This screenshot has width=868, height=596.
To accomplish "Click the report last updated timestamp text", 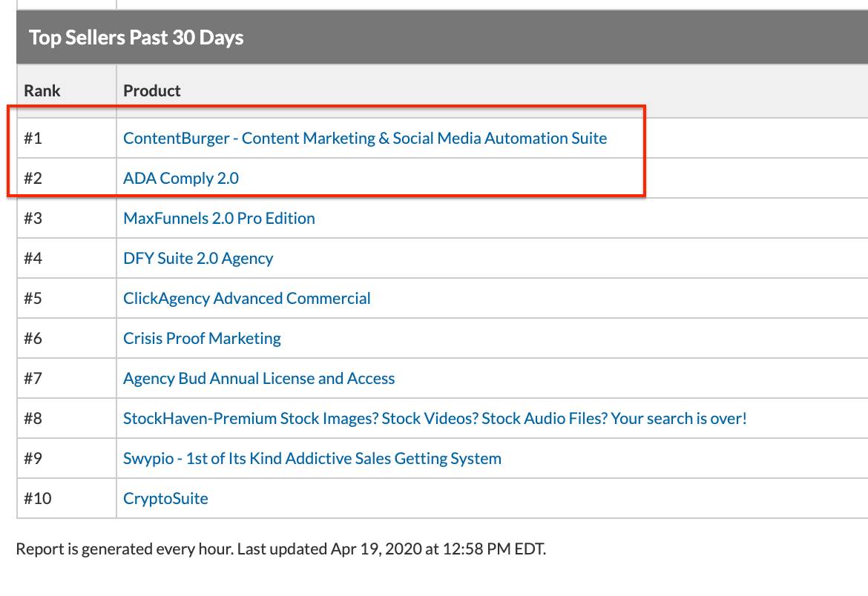I will click(x=280, y=549).
